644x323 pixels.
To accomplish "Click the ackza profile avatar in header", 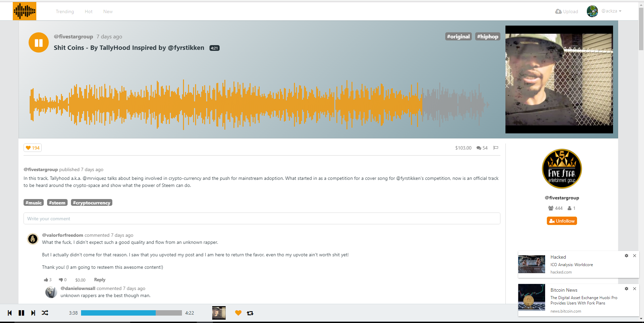I will pyautogui.click(x=592, y=11).
